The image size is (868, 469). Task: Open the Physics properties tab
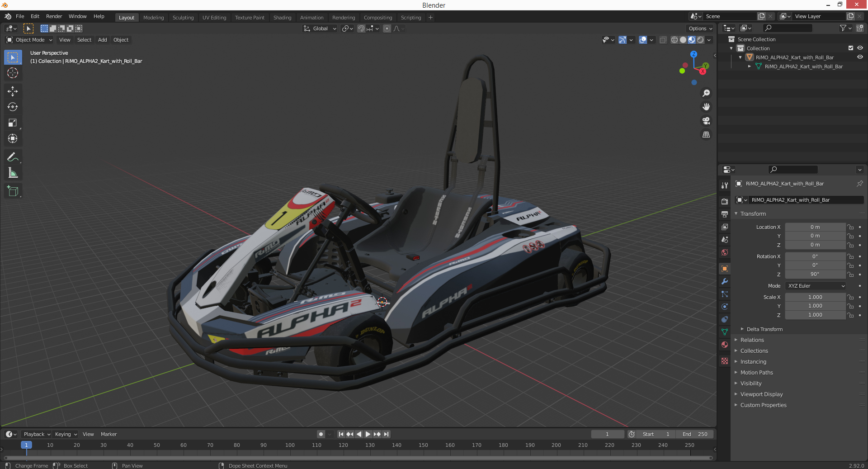click(725, 307)
